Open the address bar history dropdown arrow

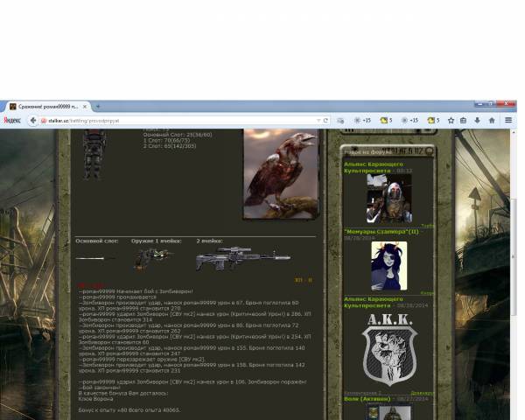click(x=318, y=120)
